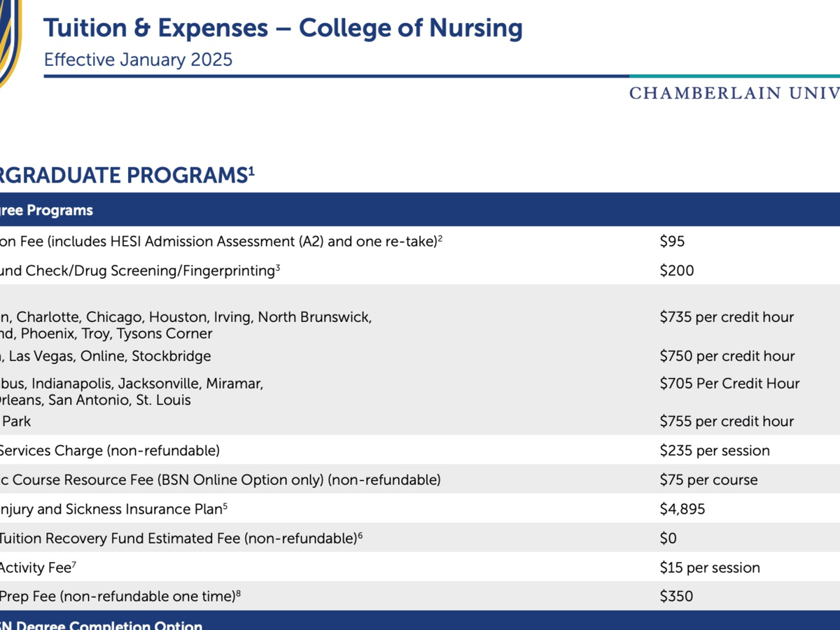Select the Degree Programs table header bar
Screen dimensions: 840x630
pyautogui.click(x=420, y=210)
